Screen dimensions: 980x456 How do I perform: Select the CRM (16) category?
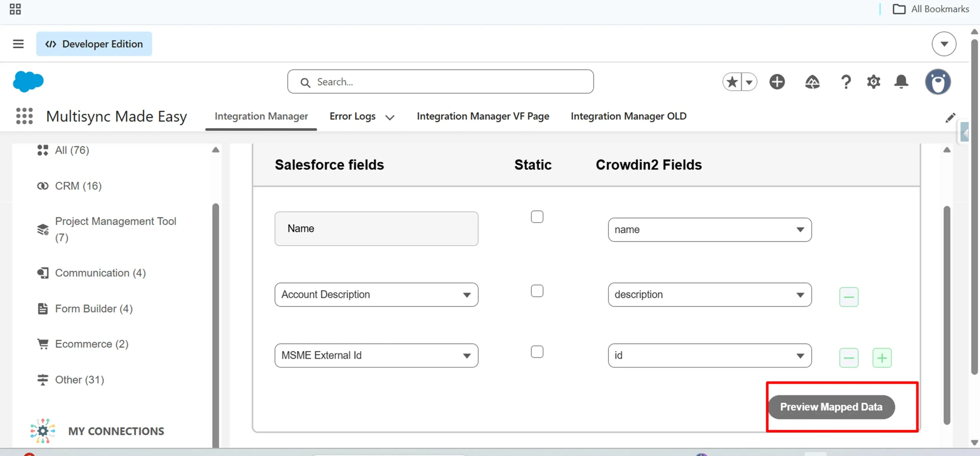click(x=78, y=186)
